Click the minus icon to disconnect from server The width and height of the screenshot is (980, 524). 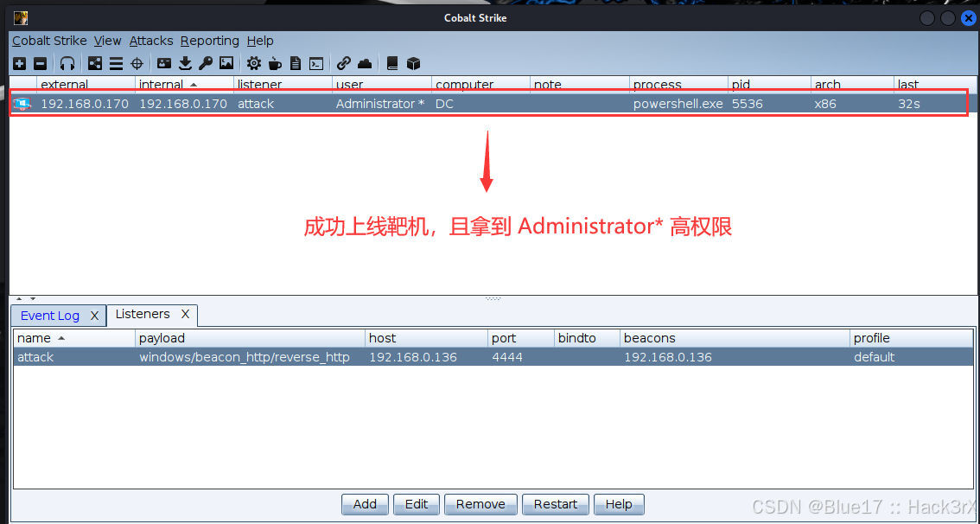click(x=40, y=63)
